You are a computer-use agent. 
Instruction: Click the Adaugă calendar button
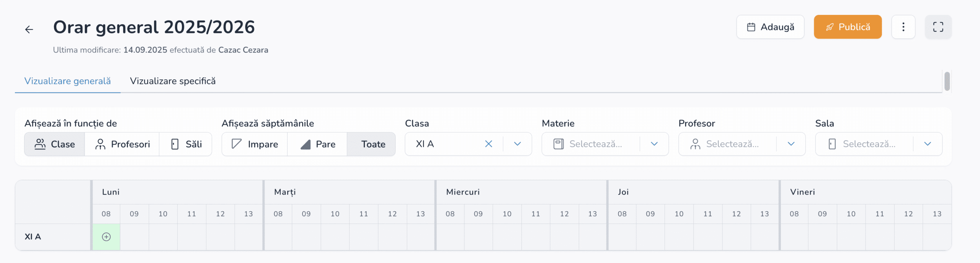(770, 27)
